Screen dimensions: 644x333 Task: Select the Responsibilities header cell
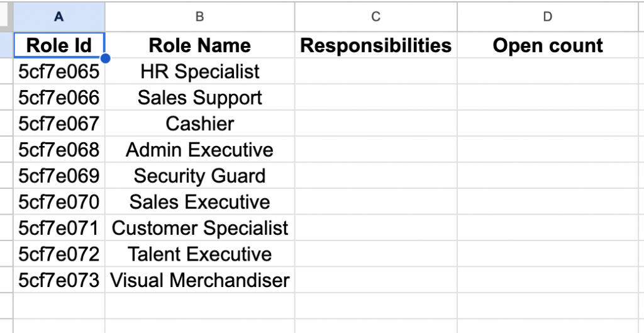point(375,45)
